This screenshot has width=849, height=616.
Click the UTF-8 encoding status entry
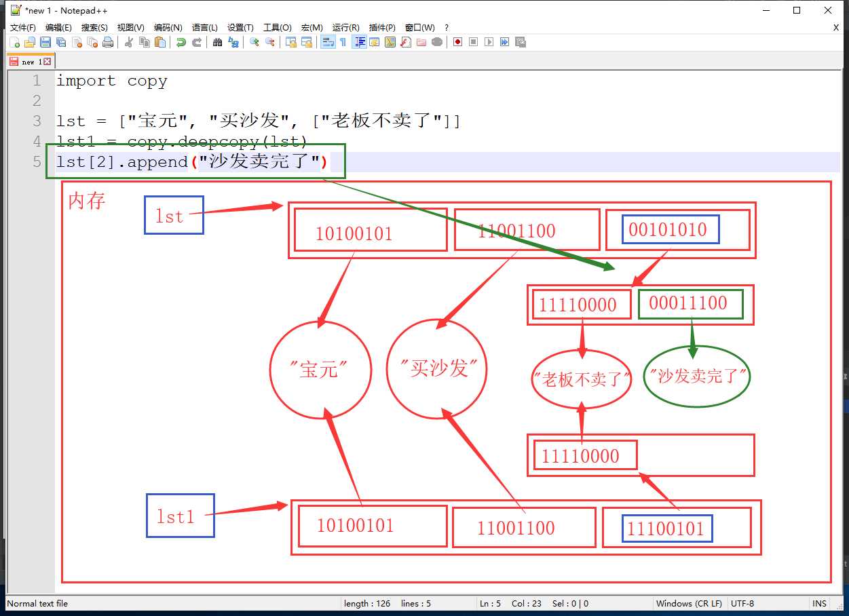pyautogui.click(x=742, y=603)
